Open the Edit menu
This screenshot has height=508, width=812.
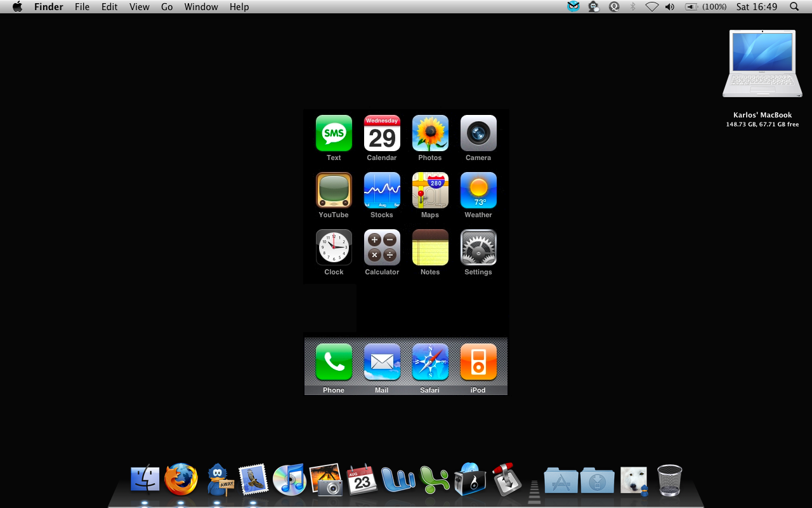pyautogui.click(x=110, y=6)
